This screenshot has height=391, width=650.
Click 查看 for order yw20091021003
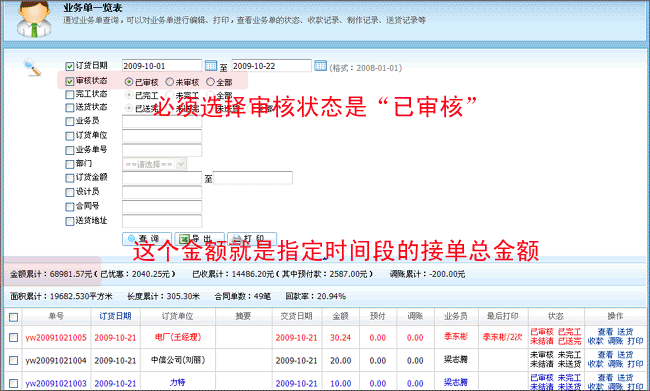[605, 378]
